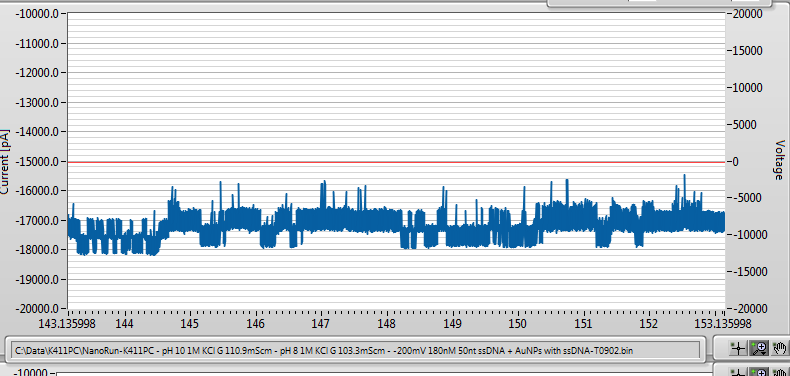This screenshot has height=376, width=790.
Task: Click the -19000.0 tick on Current axis
Action: point(38,279)
